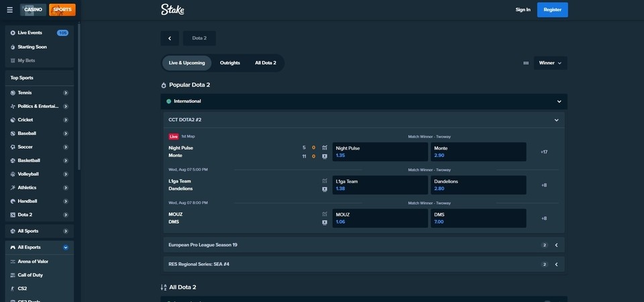Click the CS2 game icon

pos(13,289)
